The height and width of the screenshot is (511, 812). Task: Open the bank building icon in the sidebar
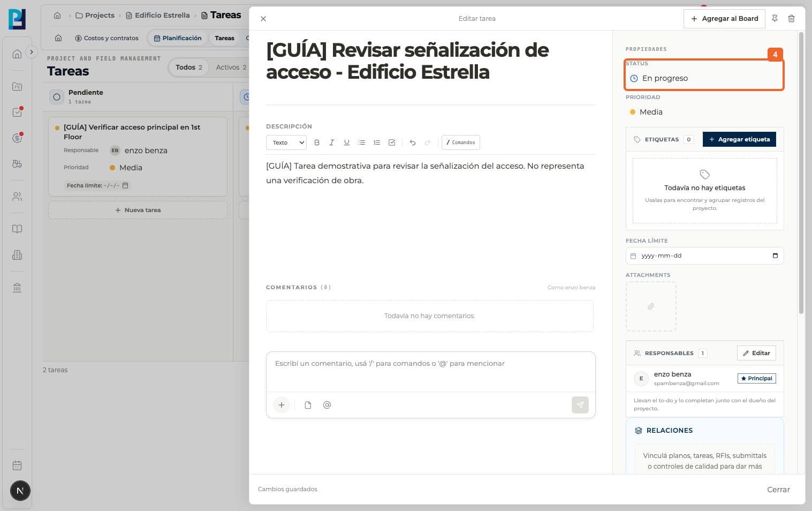pyautogui.click(x=17, y=288)
